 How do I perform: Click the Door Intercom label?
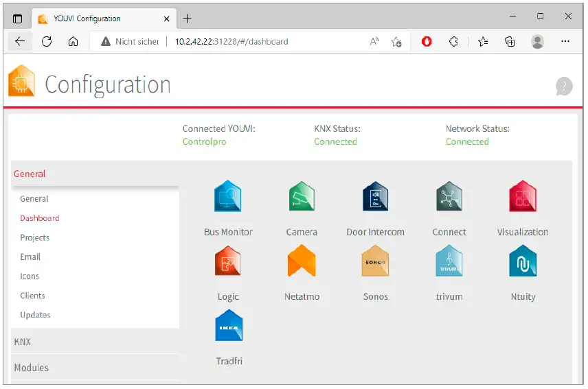pos(375,232)
